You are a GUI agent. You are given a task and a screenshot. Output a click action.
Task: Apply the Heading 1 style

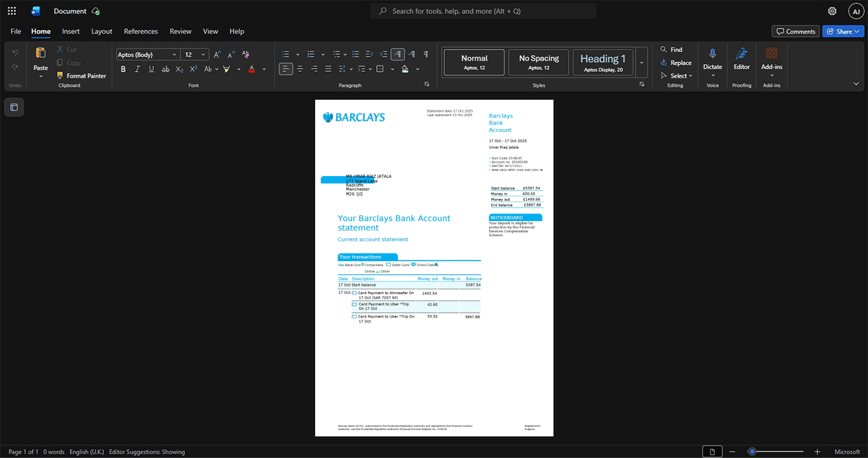coord(603,62)
